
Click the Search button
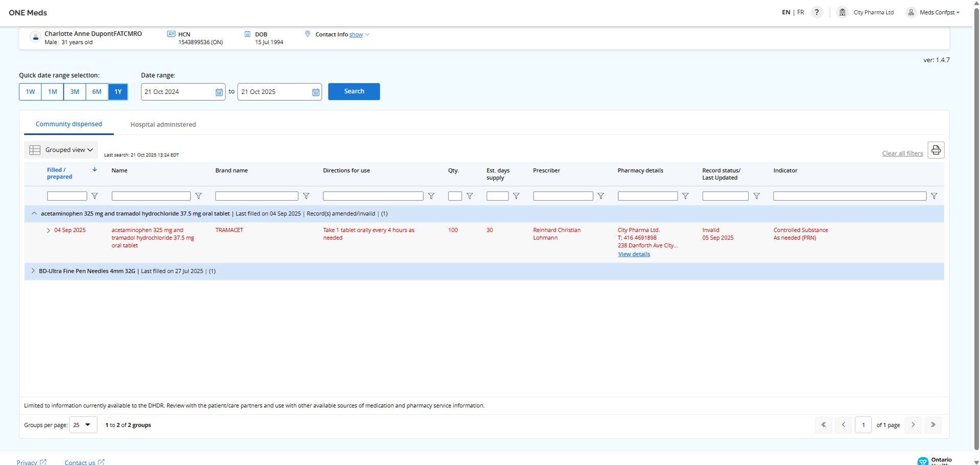[354, 92]
